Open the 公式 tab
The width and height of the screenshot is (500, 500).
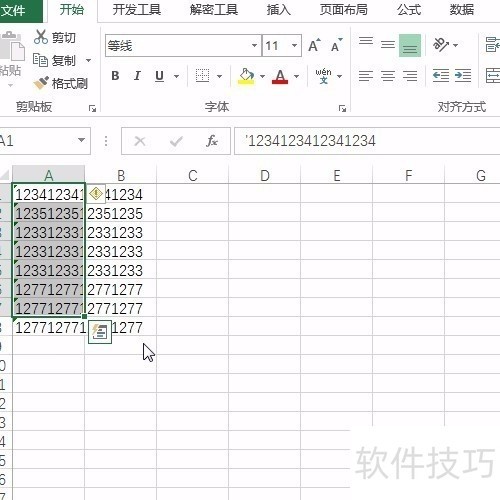(409, 10)
